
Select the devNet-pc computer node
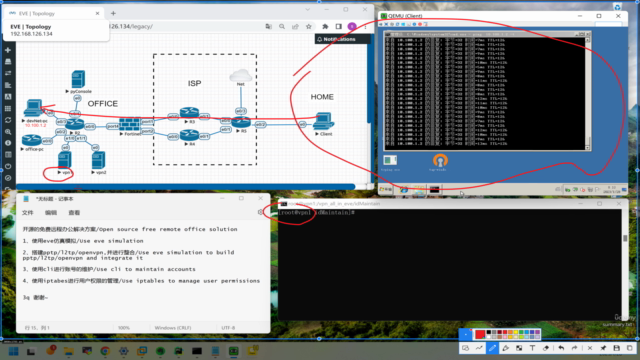tap(33, 108)
